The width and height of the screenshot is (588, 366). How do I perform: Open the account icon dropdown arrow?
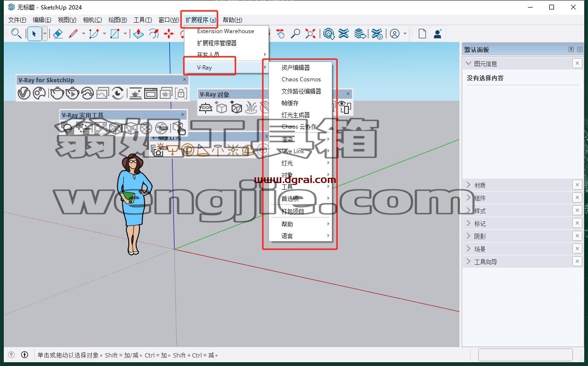(x=405, y=34)
